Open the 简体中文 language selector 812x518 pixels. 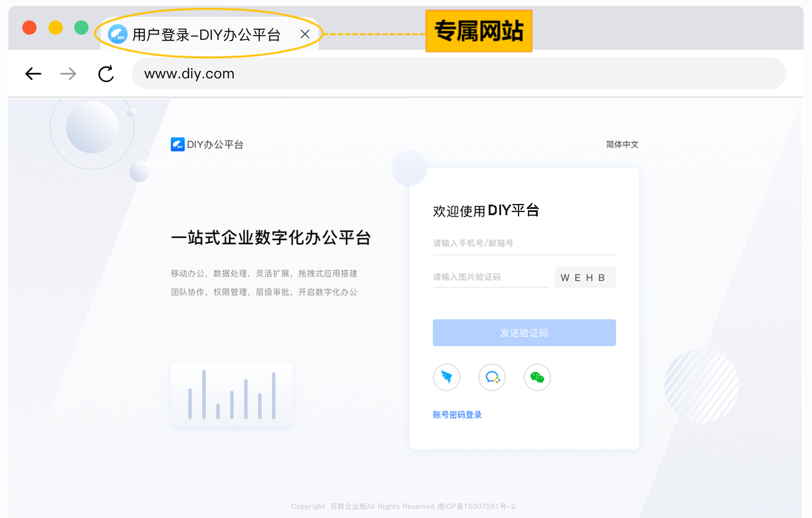(622, 144)
